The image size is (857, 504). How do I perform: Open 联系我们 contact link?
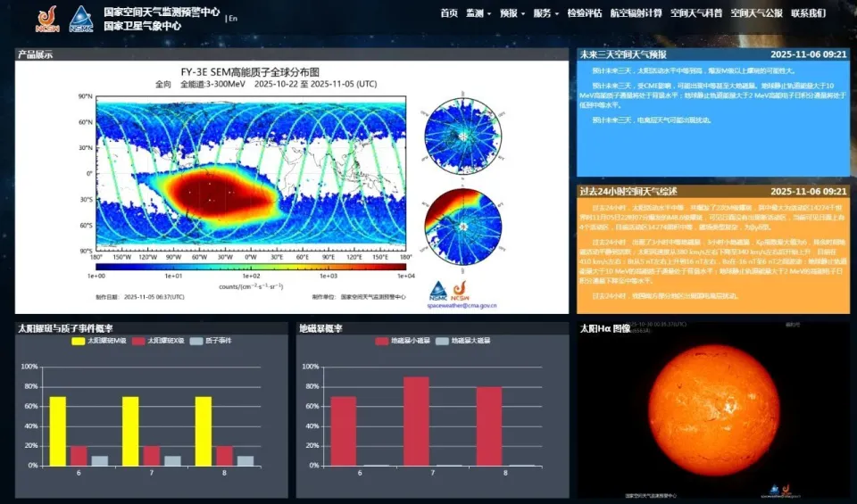click(808, 13)
